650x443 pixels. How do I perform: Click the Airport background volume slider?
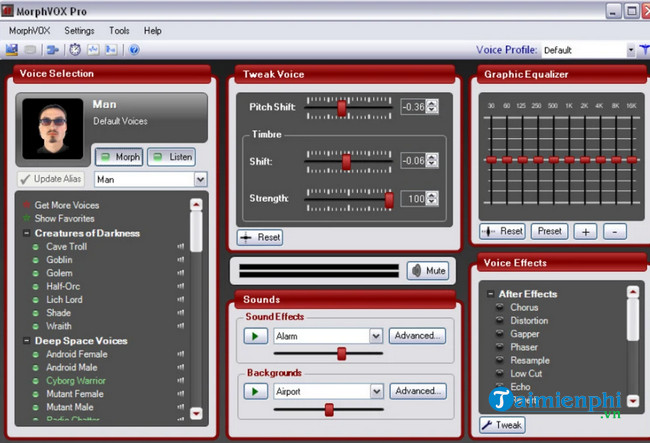click(x=329, y=409)
